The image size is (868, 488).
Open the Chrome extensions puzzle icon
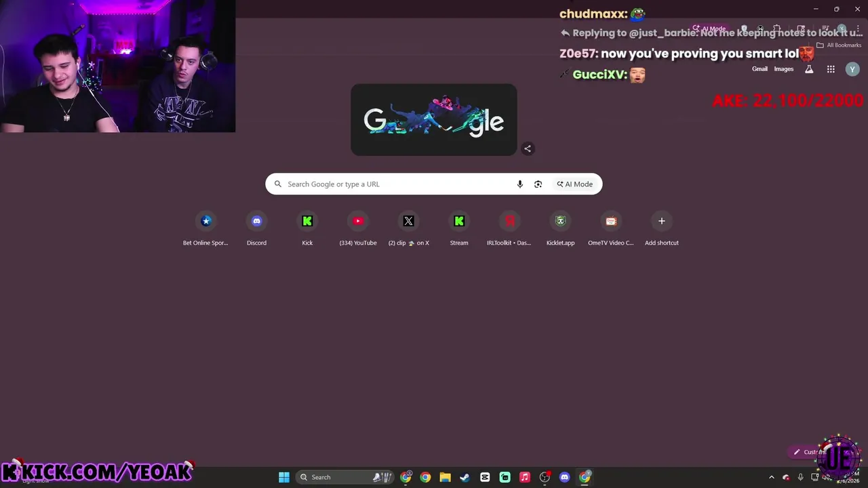point(776,29)
